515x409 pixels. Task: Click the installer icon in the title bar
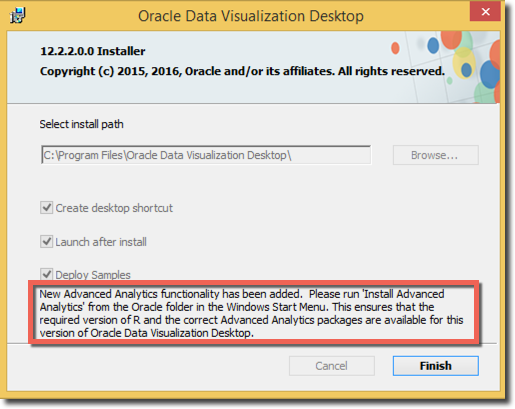tap(18, 15)
